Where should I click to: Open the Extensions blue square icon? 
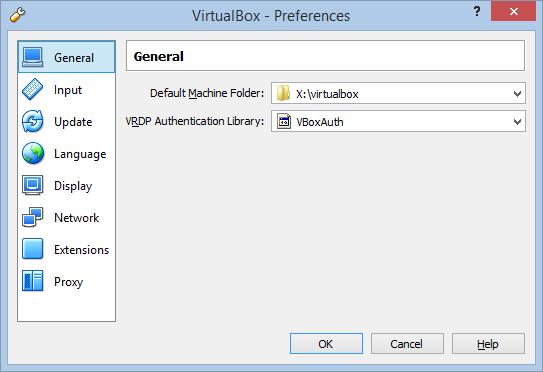[x=33, y=249]
